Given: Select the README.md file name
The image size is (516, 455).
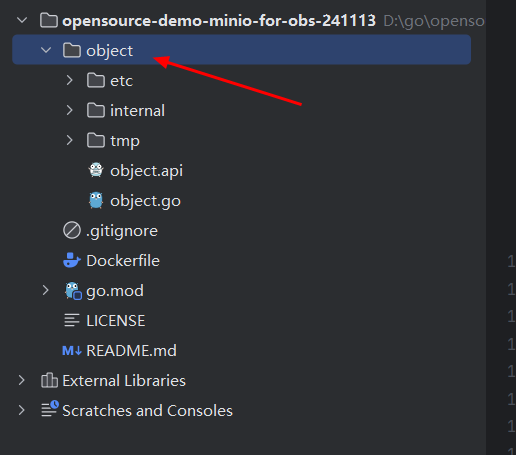Looking at the screenshot, I should tap(131, 351).
